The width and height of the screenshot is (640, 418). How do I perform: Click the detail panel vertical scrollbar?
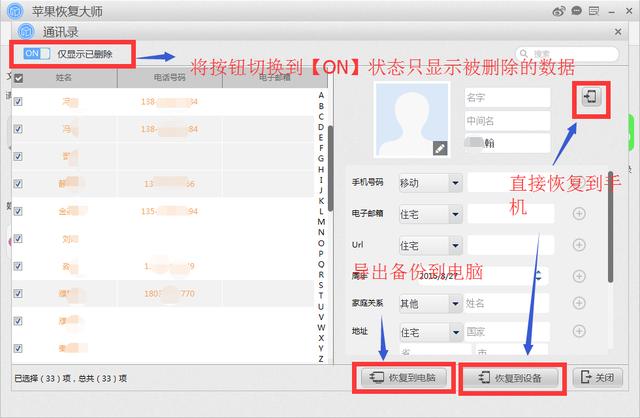(x=610, y=227)
